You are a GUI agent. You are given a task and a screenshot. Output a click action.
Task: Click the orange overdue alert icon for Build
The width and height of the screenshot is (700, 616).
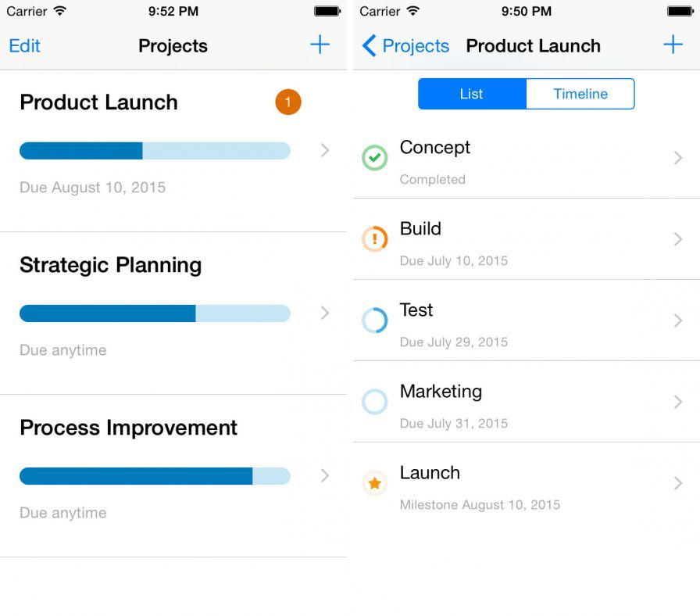click(x=375, y=239)
